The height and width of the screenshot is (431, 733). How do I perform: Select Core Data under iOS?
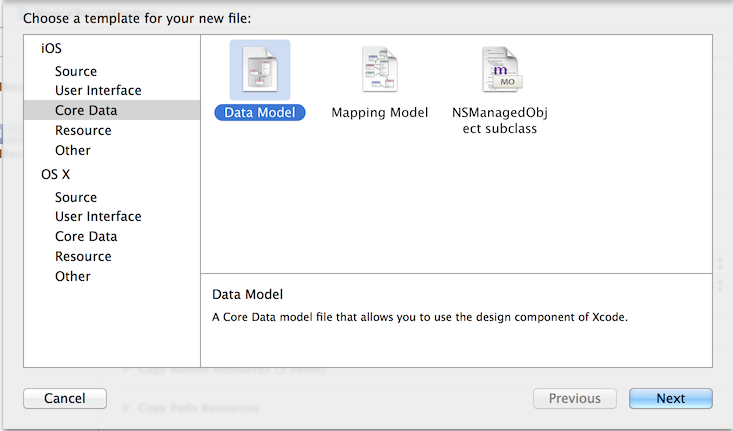point(112,110)
